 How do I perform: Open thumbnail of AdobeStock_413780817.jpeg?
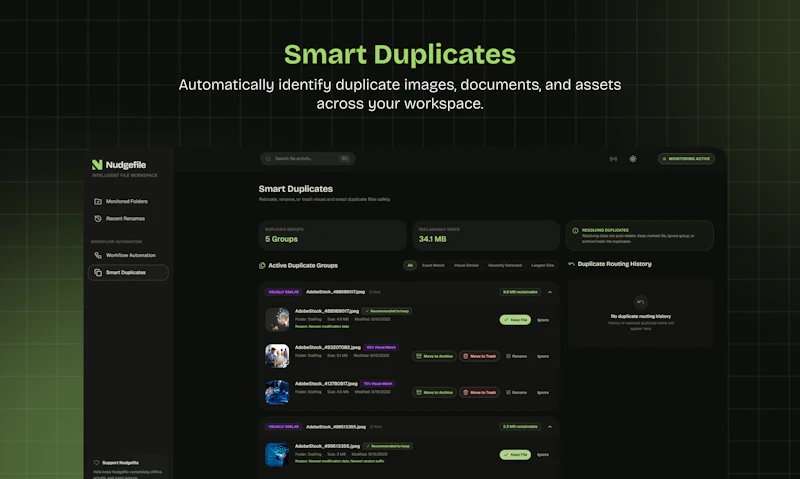click(277, 392)
